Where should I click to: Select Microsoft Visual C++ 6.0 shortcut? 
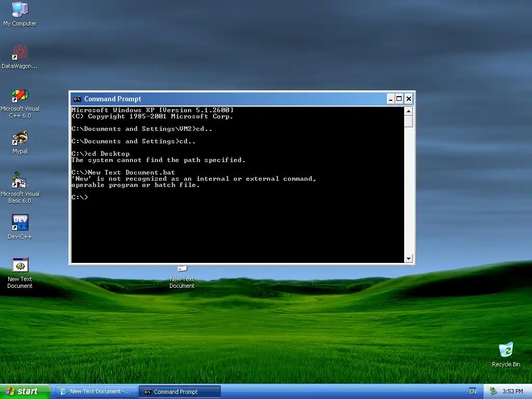coord(20,103)
